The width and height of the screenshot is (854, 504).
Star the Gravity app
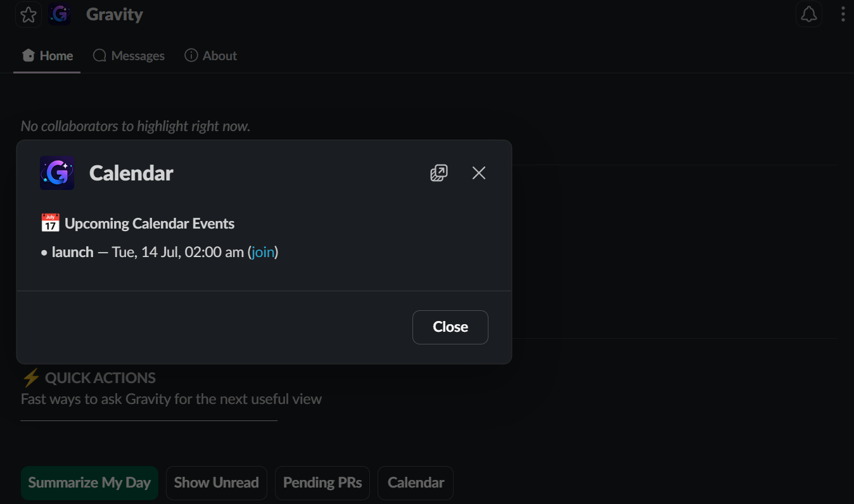pos(28,15)
